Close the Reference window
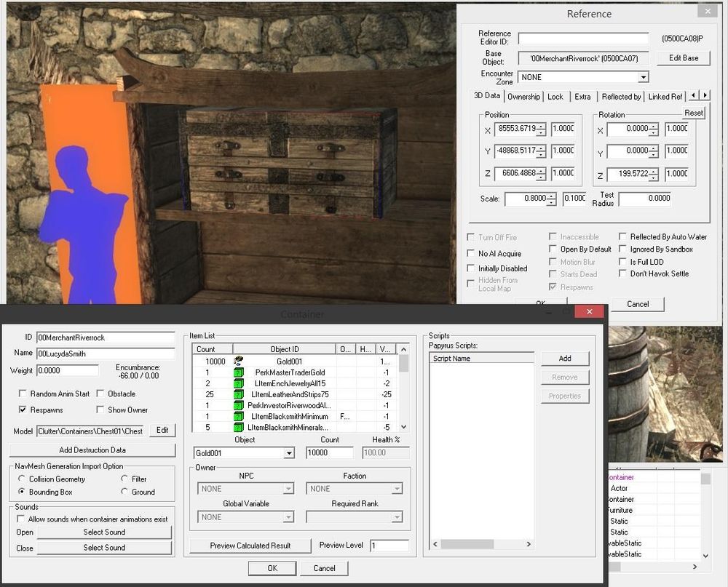728x587 pixels. coord(707,12)
